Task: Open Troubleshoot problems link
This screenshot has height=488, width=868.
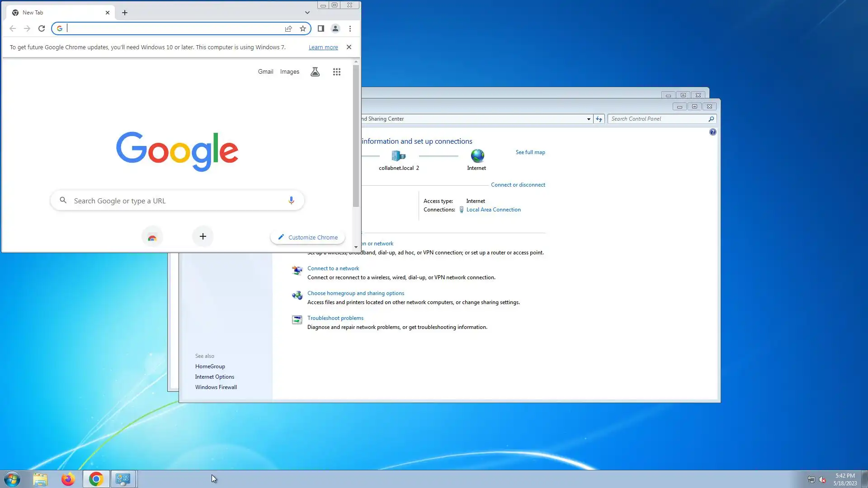Action: [335, 318]
